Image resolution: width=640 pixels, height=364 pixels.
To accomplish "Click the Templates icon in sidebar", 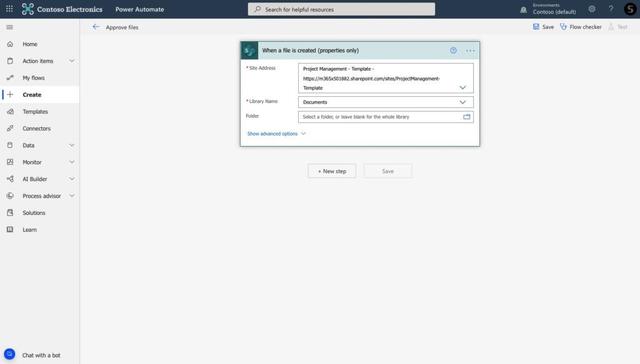I will (10, 111).
